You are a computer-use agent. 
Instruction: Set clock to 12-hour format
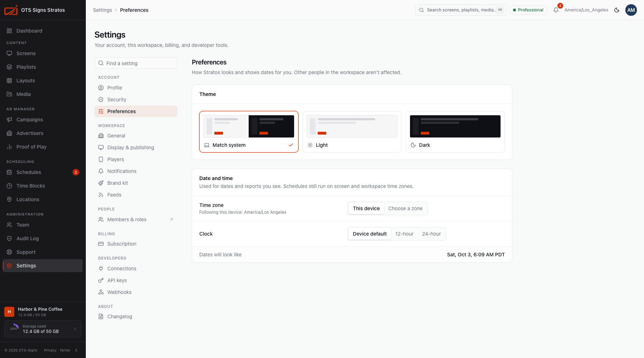pyautogui.click(x=404, y=234)
